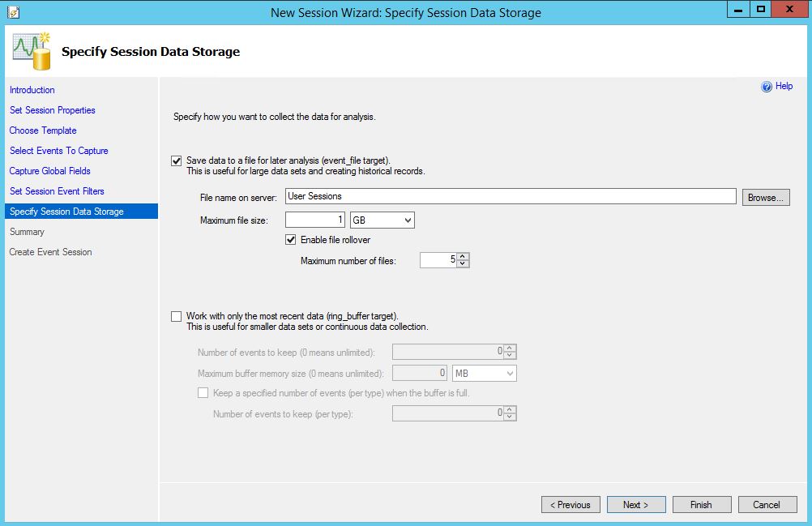Toggle Keep specified number of events checkbox

click(203, 393)
